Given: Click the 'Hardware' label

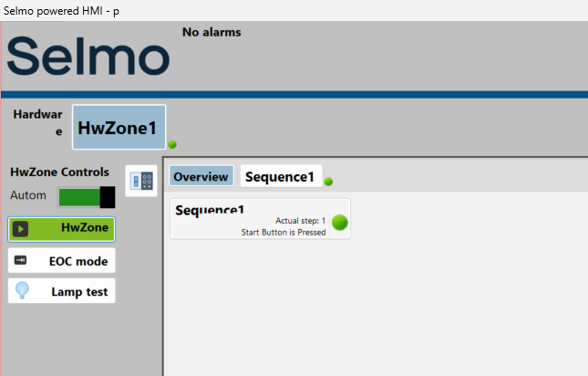Looking at the screenshot, I should click(38, 122).
